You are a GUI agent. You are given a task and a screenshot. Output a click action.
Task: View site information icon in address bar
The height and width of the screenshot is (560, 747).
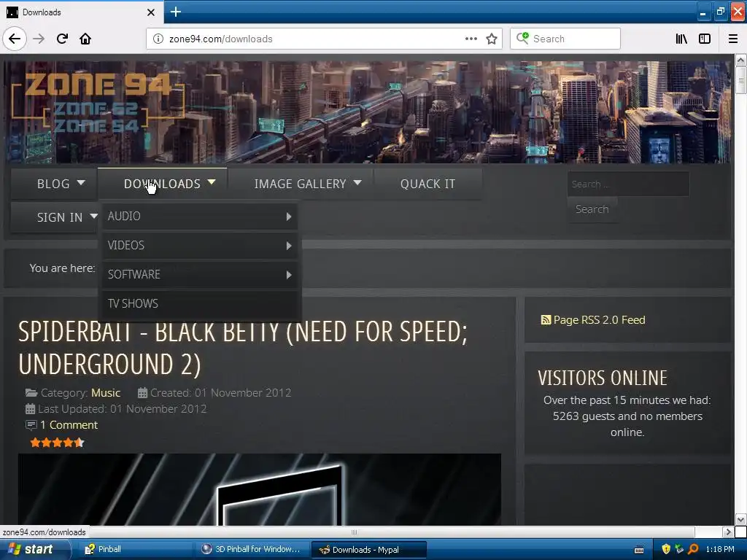click(x=158, y=39)
